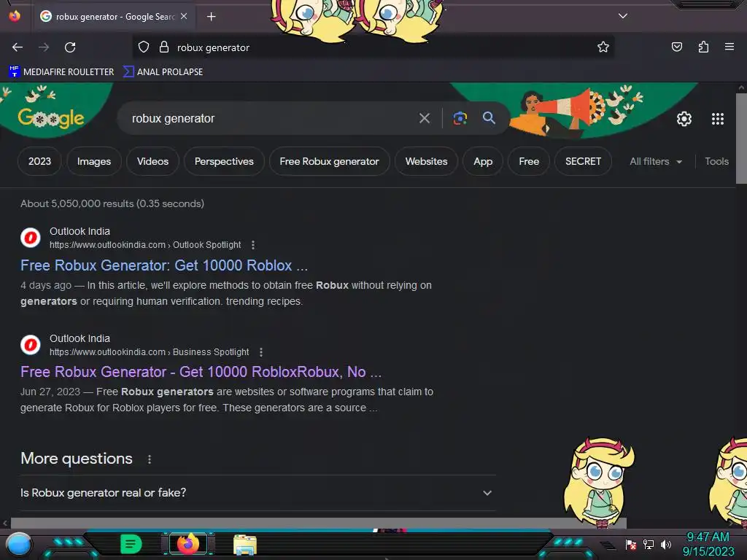Open the Firefox extensions puzzle icon
747x560 pixels.
(x=704, y=47)
